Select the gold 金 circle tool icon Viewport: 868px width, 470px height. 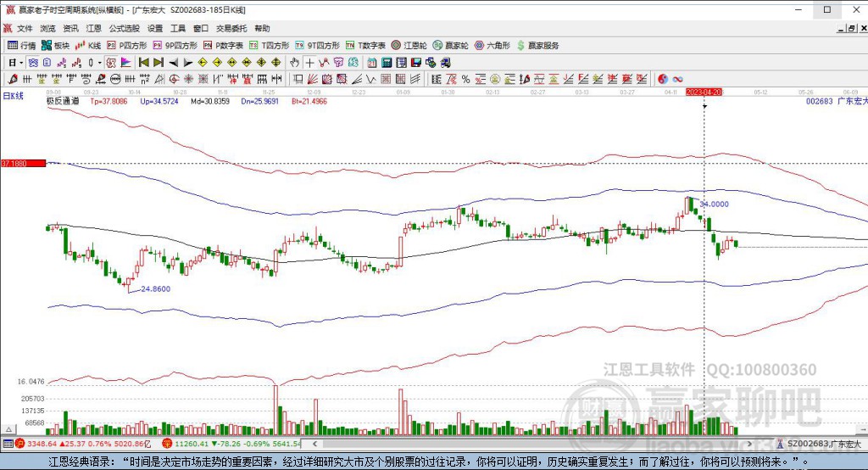[494, 79]
